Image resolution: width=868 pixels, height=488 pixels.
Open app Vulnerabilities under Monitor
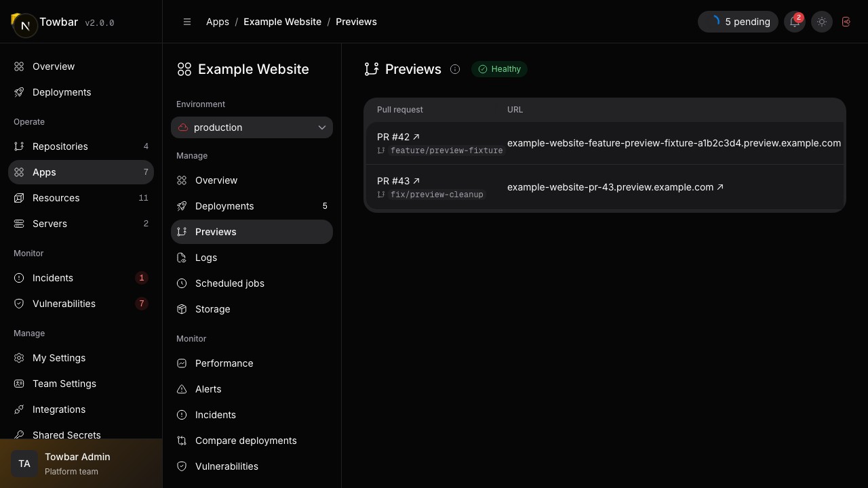pyautogui.click(x=252, y=466)
